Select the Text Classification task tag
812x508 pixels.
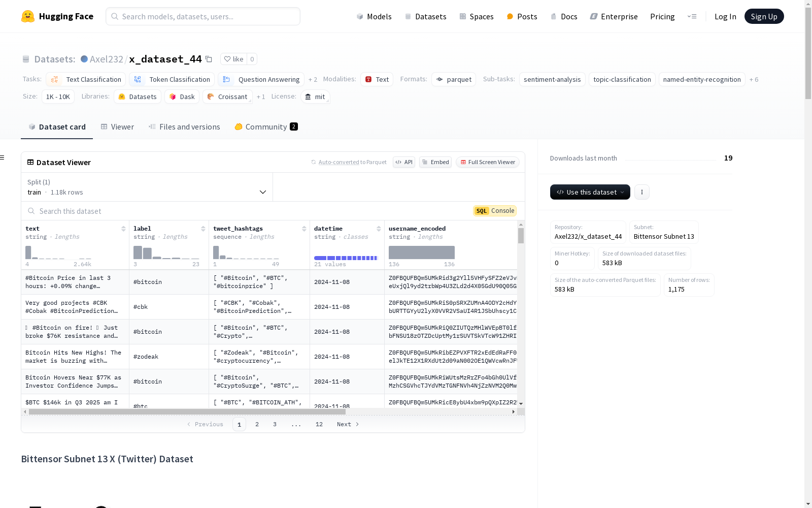tap(86, 80)
